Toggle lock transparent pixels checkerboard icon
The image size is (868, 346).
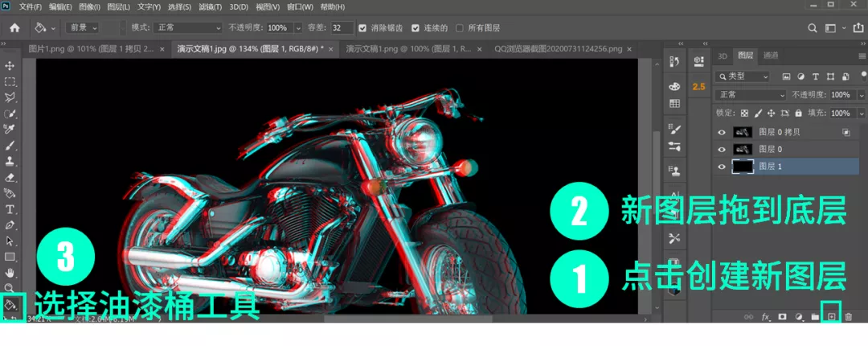pos(744,113)
